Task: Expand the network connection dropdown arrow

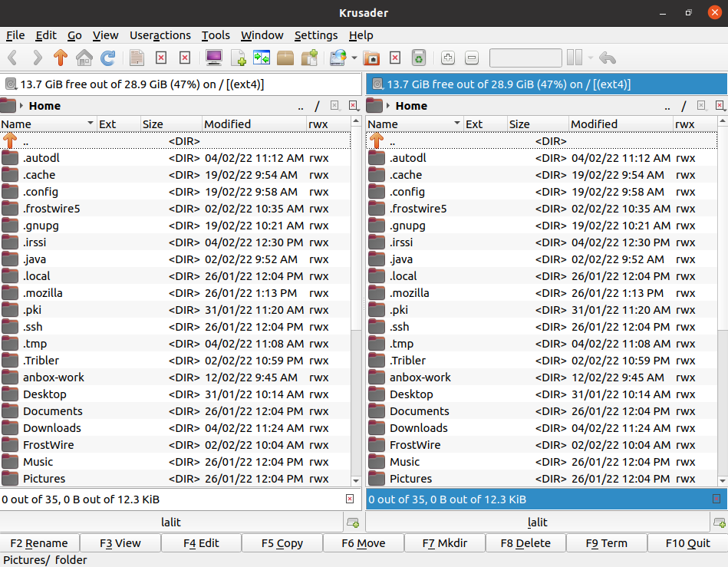Action: [x=354, y=58]
